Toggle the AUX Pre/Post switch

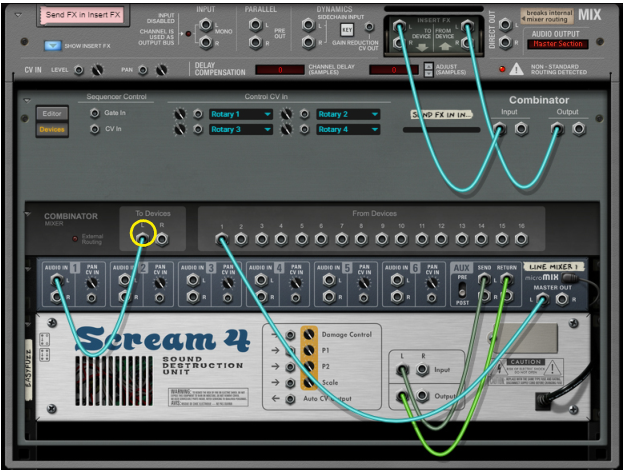[462, 289]
